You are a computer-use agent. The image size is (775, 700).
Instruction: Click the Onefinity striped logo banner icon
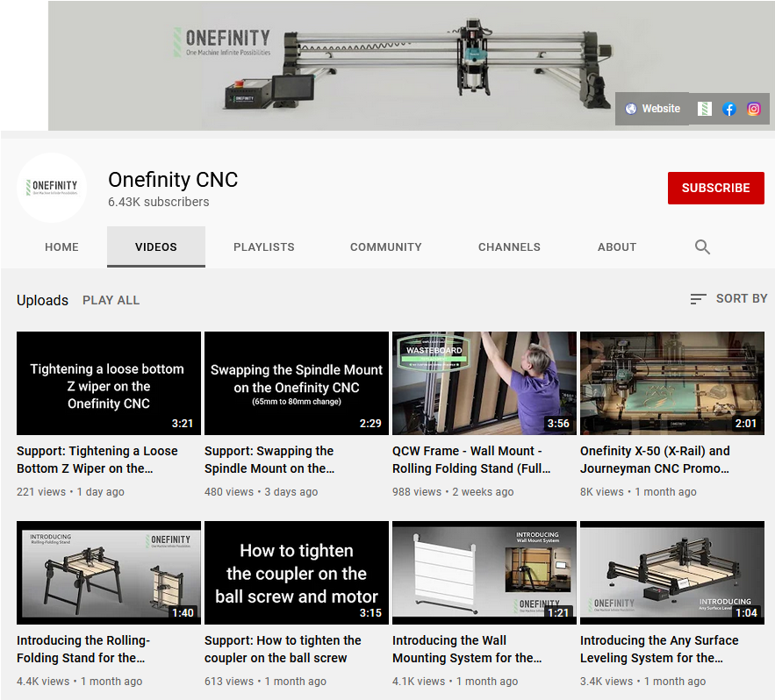click(704, 109)
